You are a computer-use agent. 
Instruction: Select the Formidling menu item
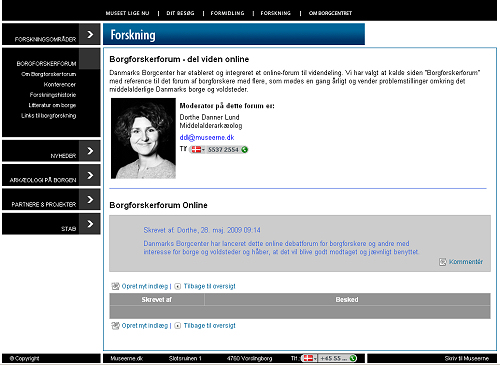click(x=227, y=13)
